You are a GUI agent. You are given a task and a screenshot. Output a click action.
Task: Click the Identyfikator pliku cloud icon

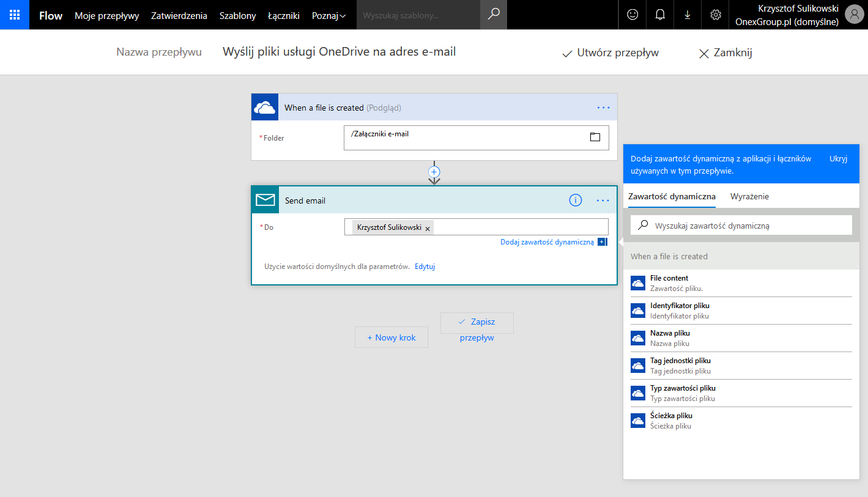click(x=638, y=311)
